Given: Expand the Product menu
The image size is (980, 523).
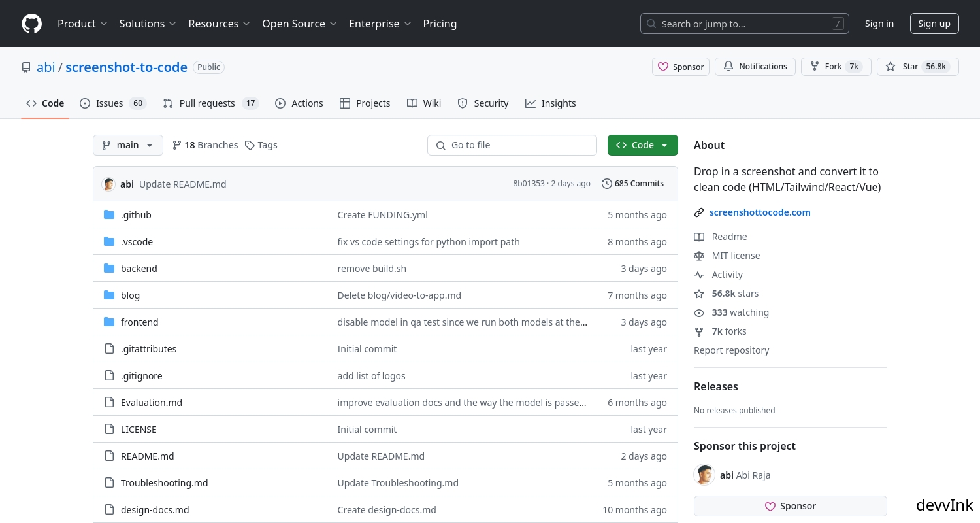Looking at the screenshot, I should [x=82, y=24].
